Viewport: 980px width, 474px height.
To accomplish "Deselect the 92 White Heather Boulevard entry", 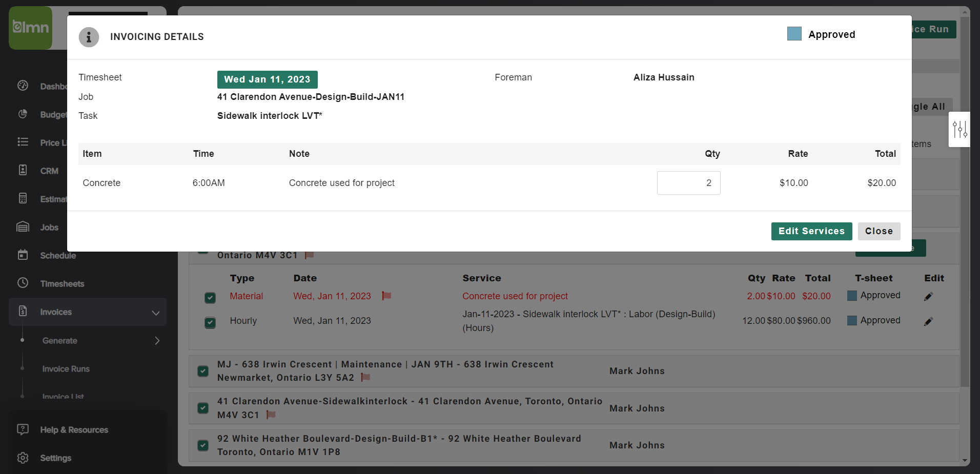I will (x=202, y=445).
